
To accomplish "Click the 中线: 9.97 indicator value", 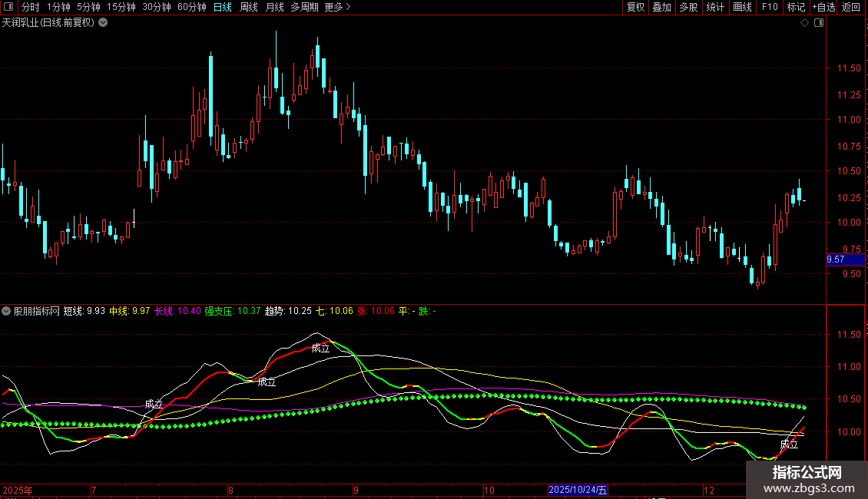I will click(x=130, y=311).
